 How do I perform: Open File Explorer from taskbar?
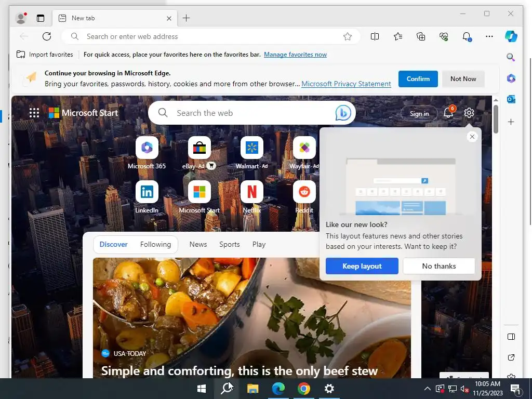252,389
